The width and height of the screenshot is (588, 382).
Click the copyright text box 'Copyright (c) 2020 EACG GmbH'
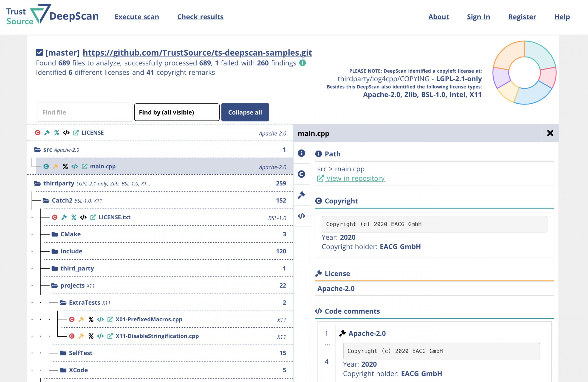click(434, 224)
